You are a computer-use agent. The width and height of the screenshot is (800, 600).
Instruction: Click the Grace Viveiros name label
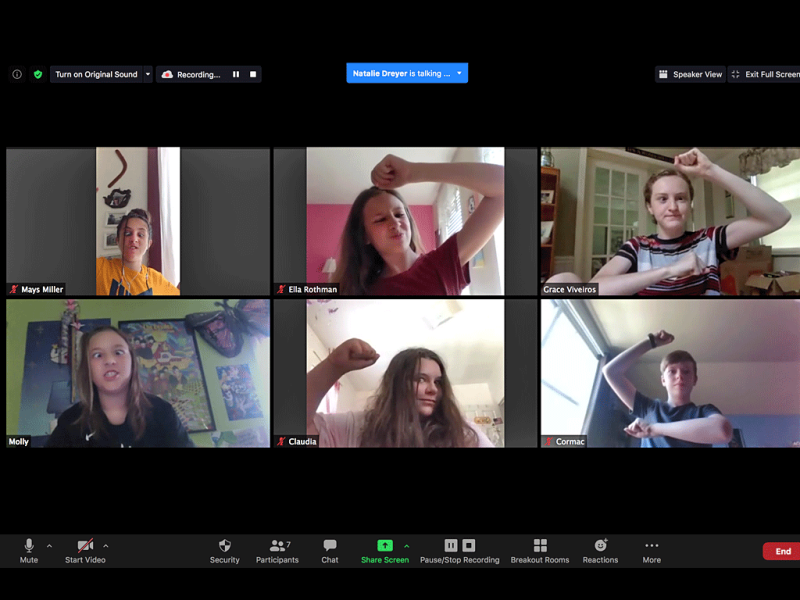(x=569, y=289)
